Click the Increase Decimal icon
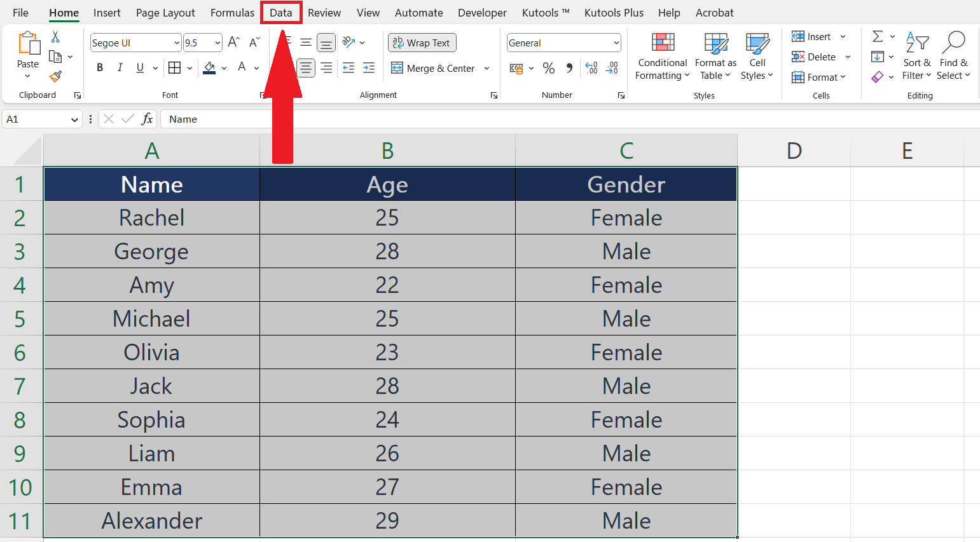Screen dimensions: 980x542 (591, 68)
